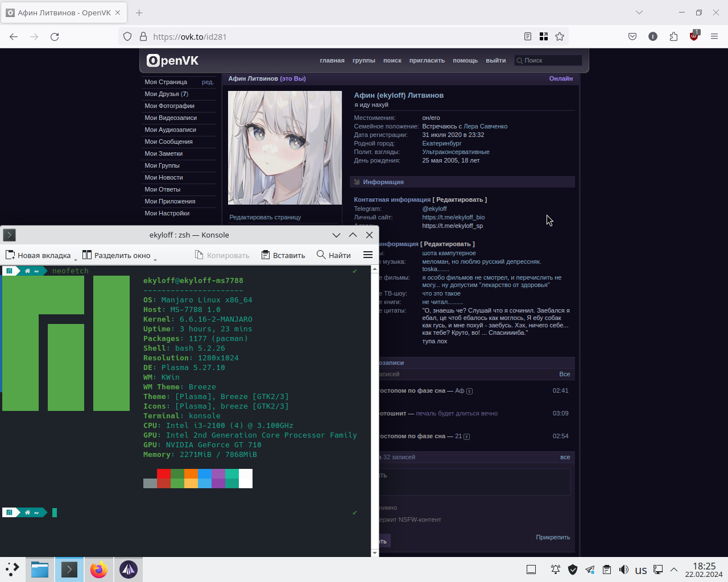Open dropdown arrow next to Новая вкладка

(x=76, y=259)
